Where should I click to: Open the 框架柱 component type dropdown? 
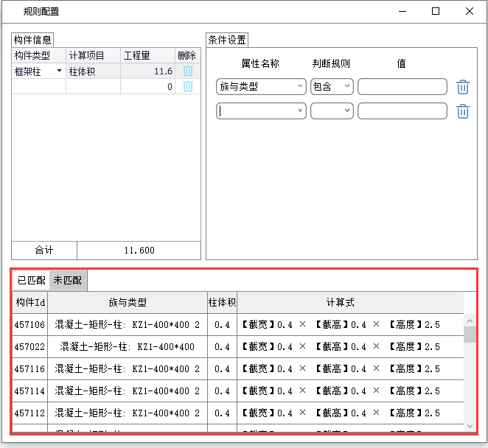coord(59,71)
